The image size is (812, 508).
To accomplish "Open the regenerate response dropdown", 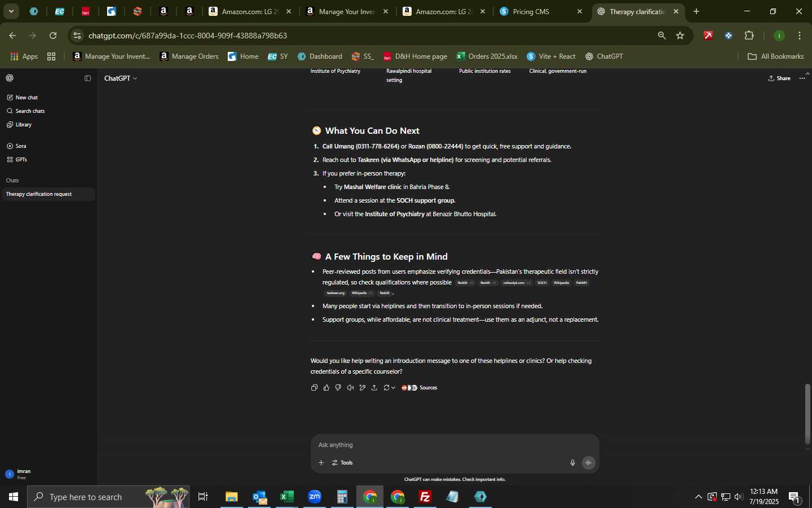I will click(x=389, y=388).
